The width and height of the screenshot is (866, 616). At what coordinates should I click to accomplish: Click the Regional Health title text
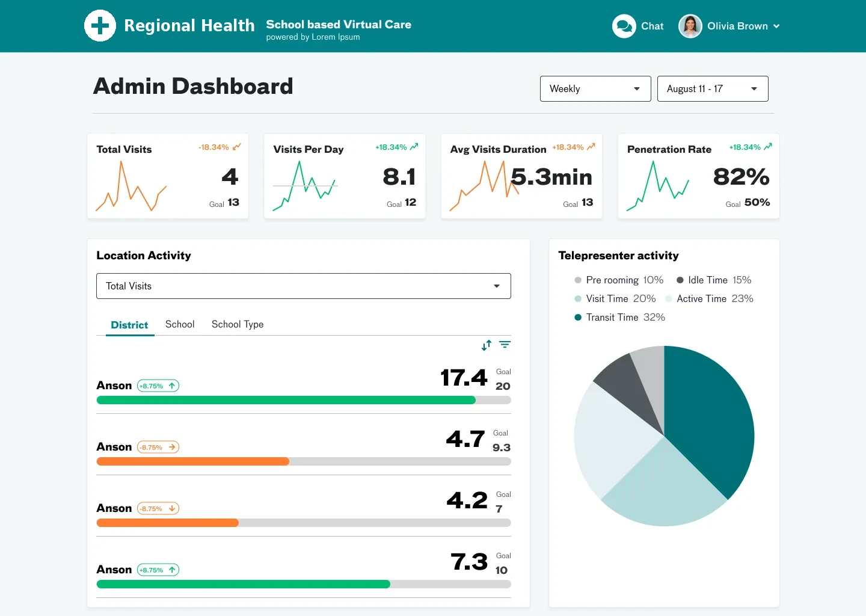coord(189,25)
